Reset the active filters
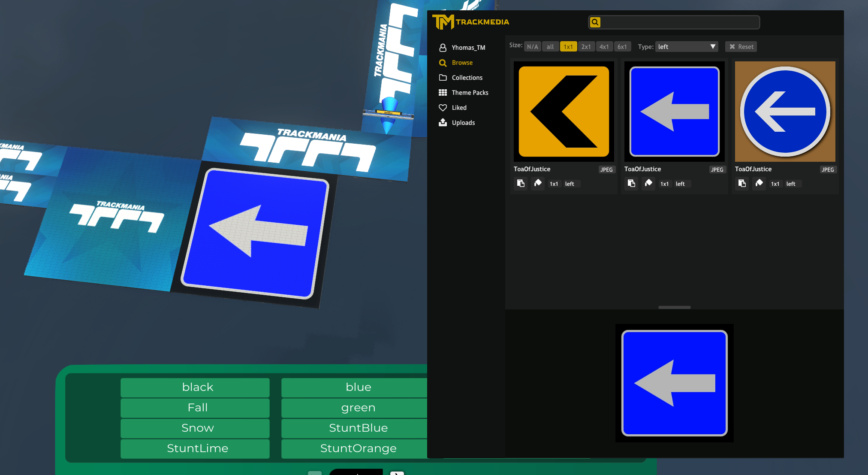 [x=741, y=46]
